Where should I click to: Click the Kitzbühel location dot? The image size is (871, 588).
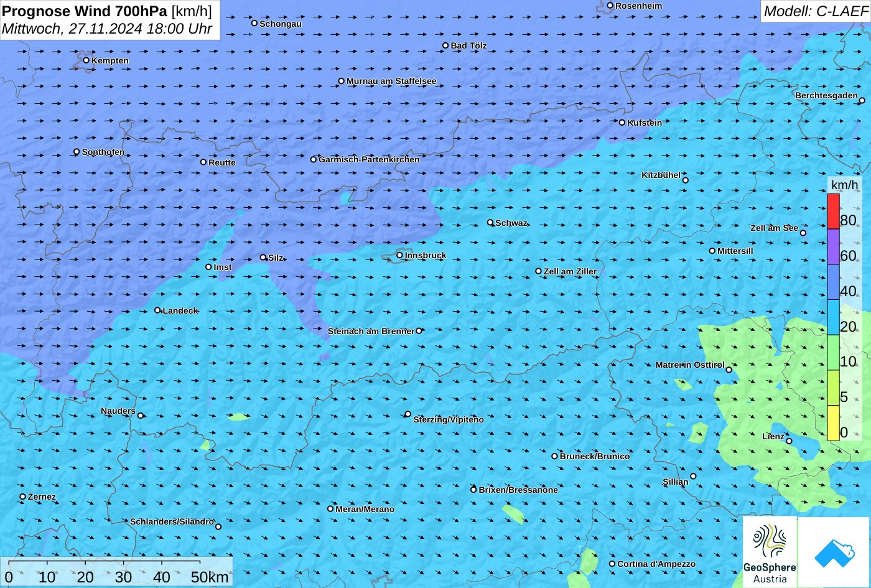tap(686, 180)
